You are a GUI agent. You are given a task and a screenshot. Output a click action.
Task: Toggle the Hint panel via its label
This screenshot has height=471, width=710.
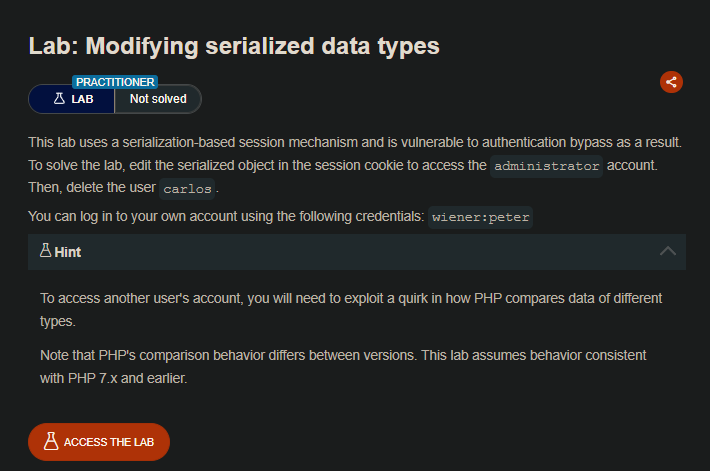[x=68, y=253]
